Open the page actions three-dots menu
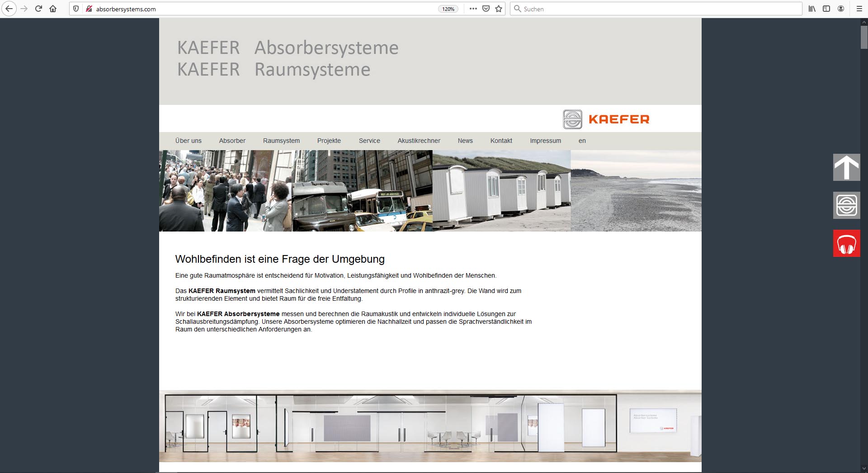The height and width of the screenshot is (473, 868). (473, 9)
